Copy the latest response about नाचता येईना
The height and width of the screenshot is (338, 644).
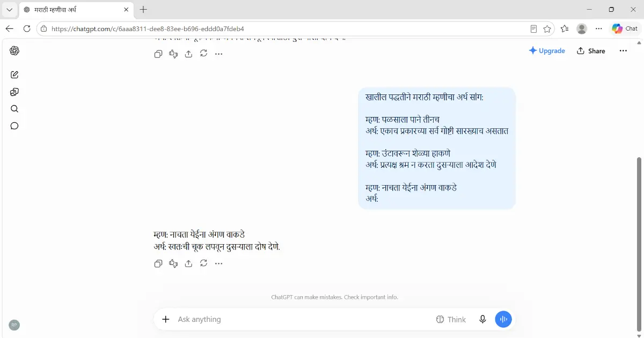[x=158, y=263]
